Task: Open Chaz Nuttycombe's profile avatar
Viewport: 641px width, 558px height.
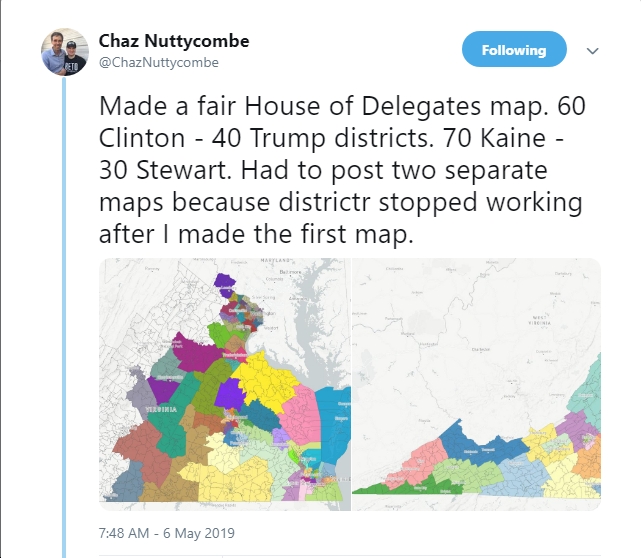Action: point(65,52)
